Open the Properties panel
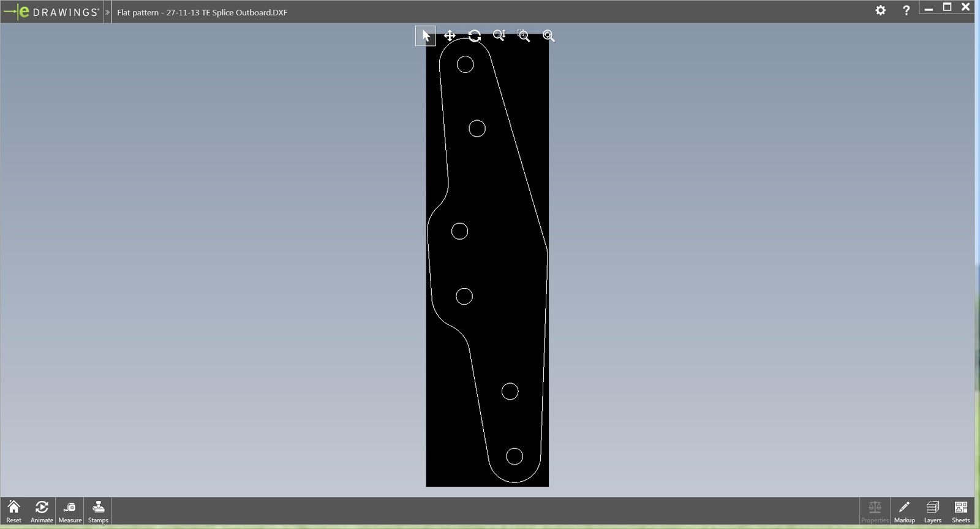This screenshot has height=529, width=980. (x=875, y=511)
